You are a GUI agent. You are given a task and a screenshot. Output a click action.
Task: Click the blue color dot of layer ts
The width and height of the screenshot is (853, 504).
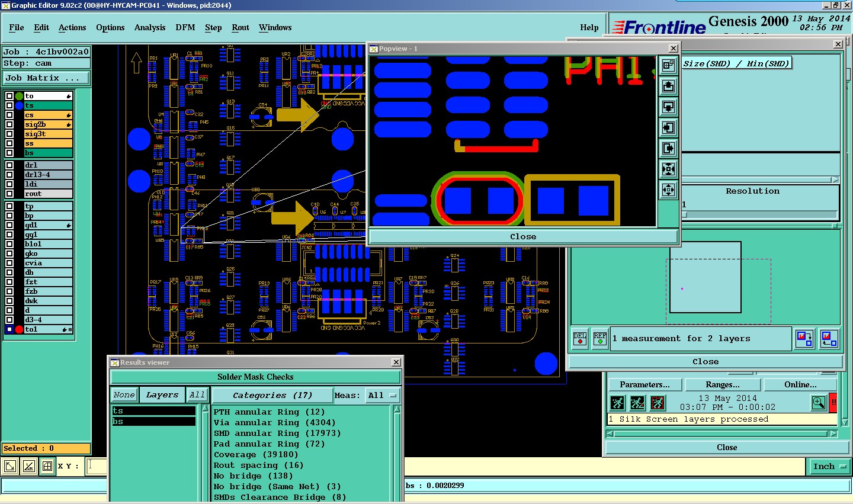coord(19,105)
